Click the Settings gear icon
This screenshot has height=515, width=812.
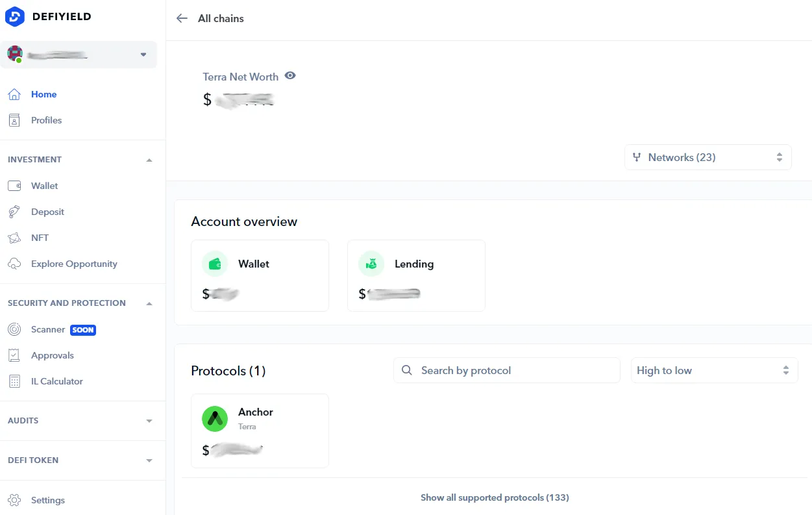14,500
